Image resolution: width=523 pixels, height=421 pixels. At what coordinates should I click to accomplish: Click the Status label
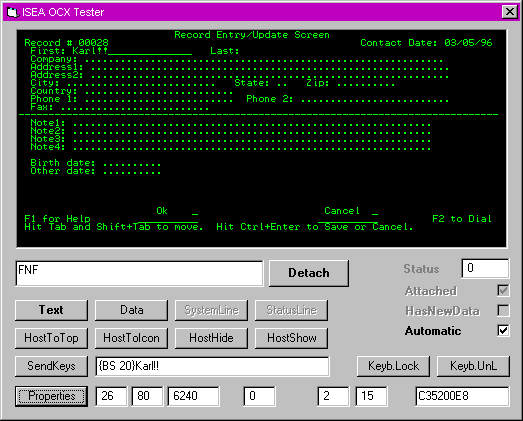421,269
